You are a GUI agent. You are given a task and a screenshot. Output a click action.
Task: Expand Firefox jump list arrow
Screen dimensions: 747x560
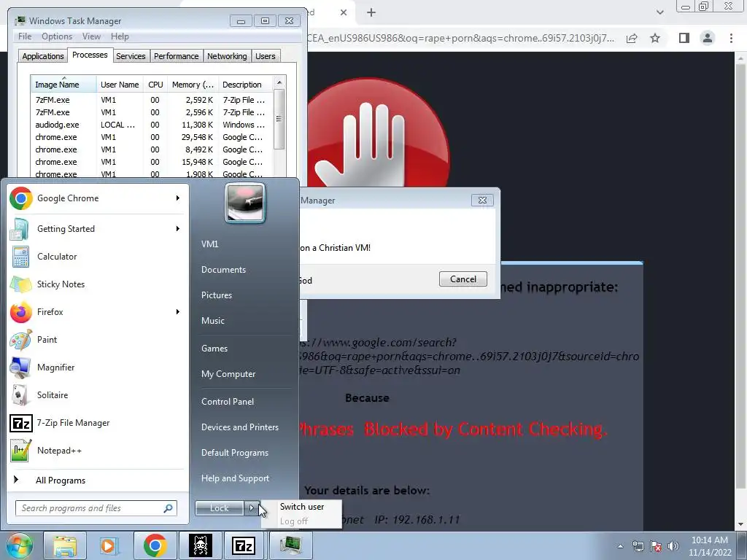click(x=178, y=312)
